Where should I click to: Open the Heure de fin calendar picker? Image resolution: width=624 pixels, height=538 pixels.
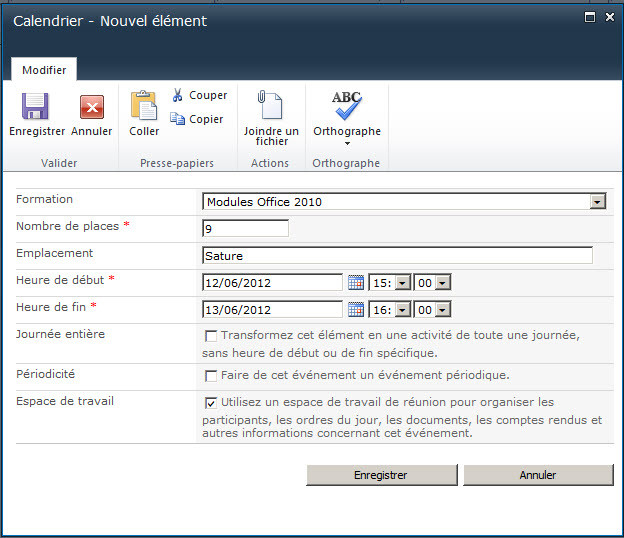(356, 310)
